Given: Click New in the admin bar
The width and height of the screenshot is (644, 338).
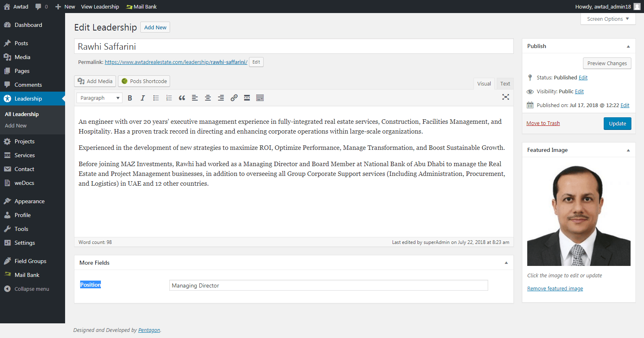Looking at the screenshot, I should [x=65, y=7].
